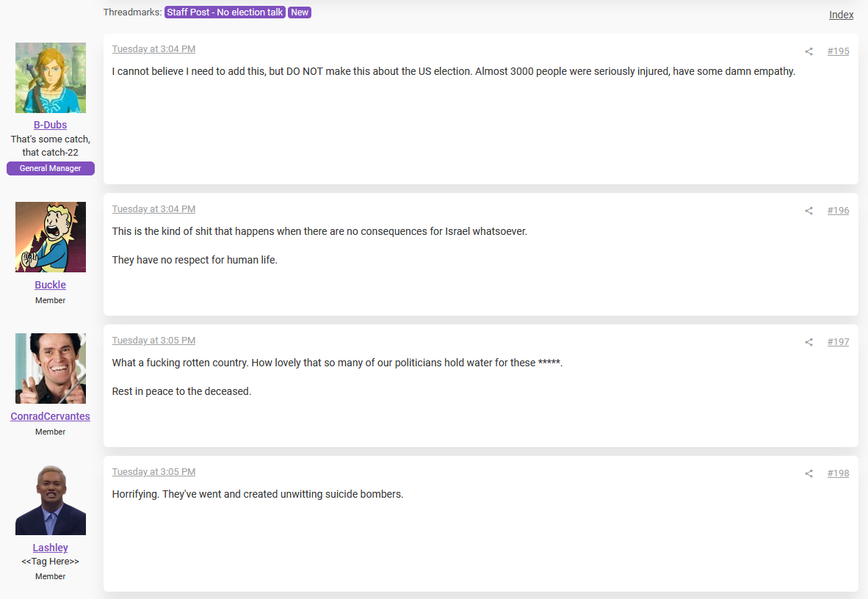Viewport: 868px width, 599px height.
Task: Click General Manager badge under B-Dubs
Action: (x=51, y=168)
